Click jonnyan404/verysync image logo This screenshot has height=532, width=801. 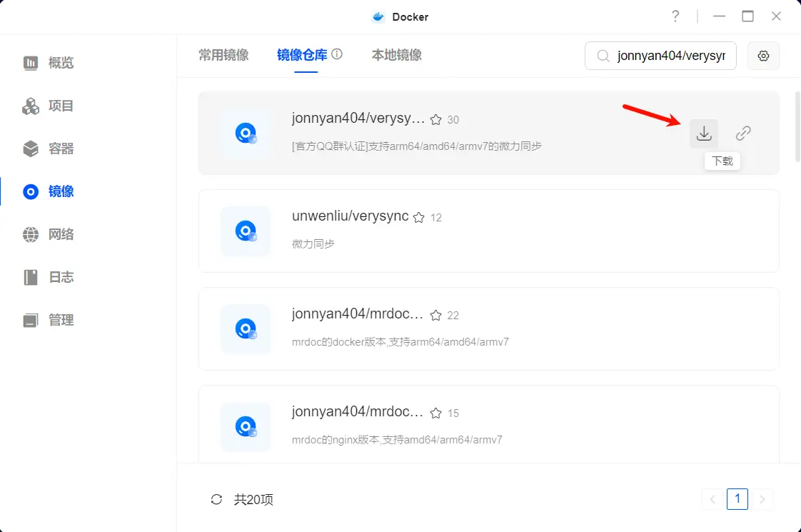(x=246, y=133)
